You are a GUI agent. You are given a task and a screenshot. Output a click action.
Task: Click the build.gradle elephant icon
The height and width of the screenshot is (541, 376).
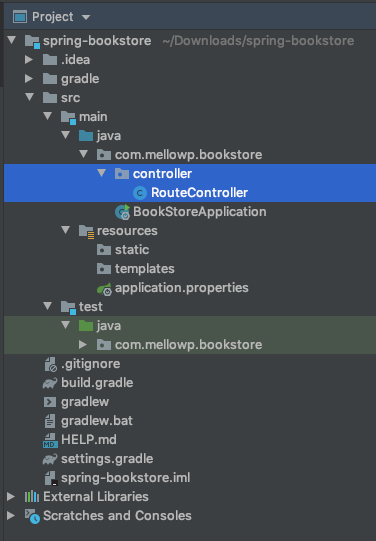(50, 383)
